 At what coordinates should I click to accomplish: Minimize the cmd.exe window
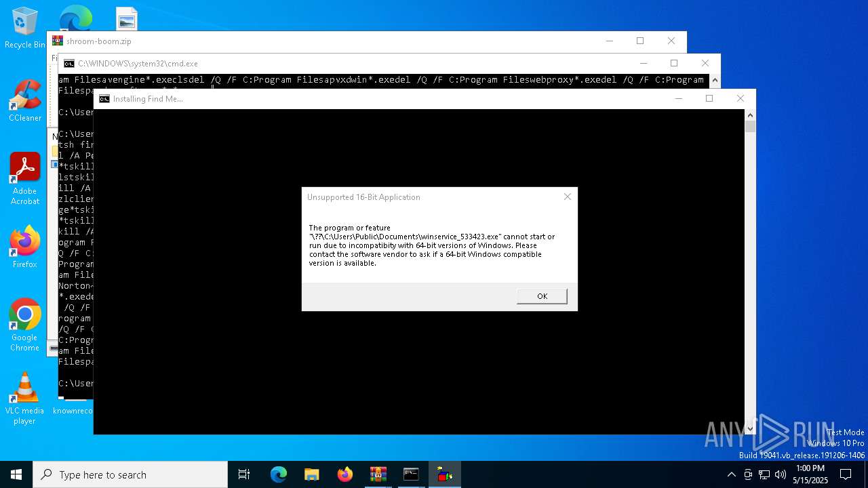(x=643, y=63)
